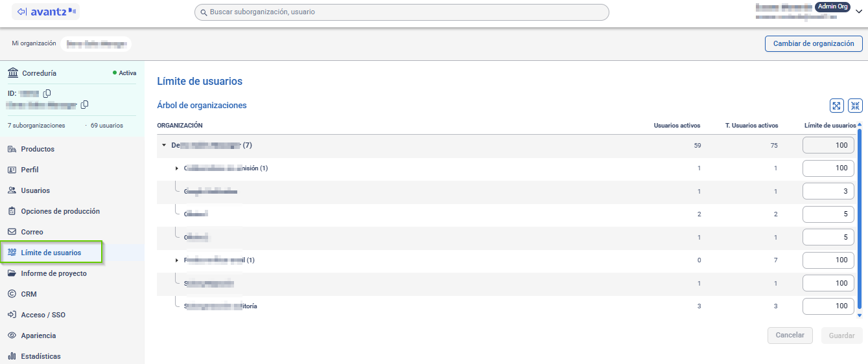868x364 pixels.
Task: Click the T. Usuarios activos column header
Action: (x=751, y=126)
